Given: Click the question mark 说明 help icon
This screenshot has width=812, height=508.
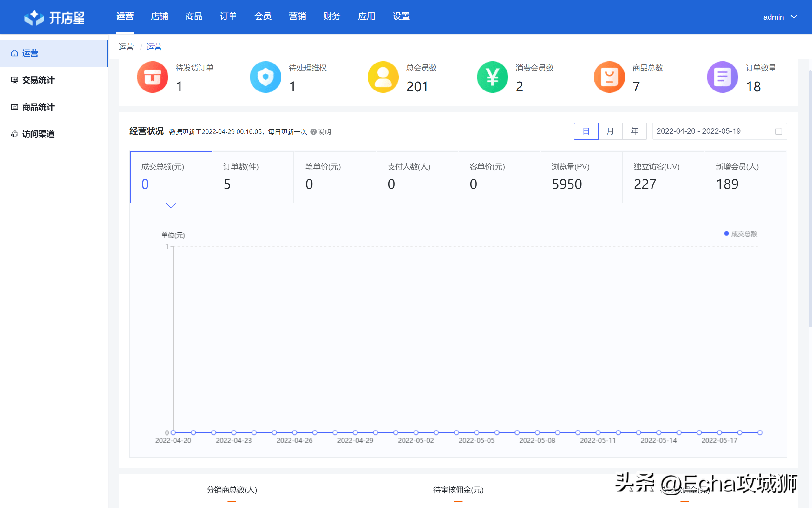Looking at the screenshot, I should point(313,132).
